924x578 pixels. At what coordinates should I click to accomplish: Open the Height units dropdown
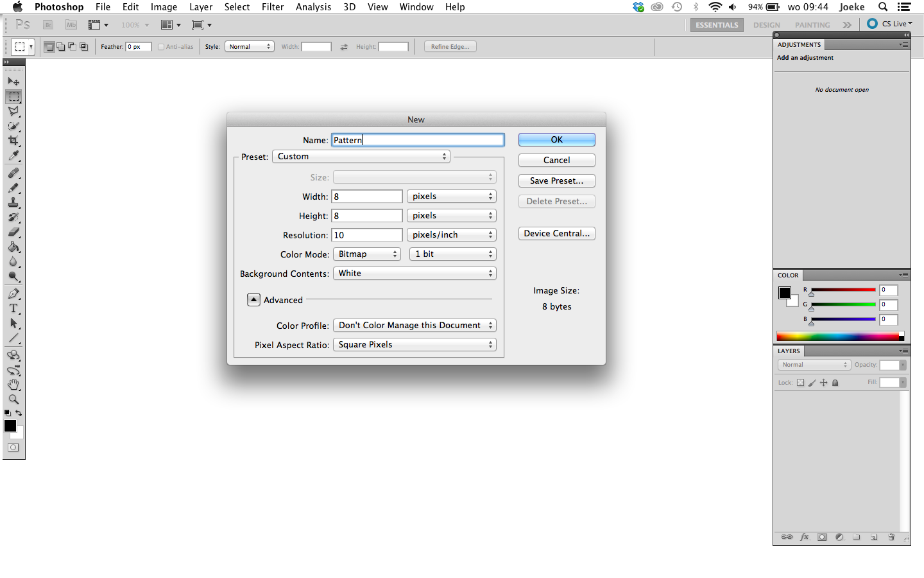click(452, 216)
